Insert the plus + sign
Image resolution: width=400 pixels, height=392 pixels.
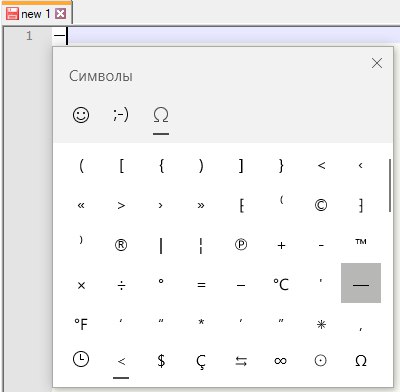281,245
